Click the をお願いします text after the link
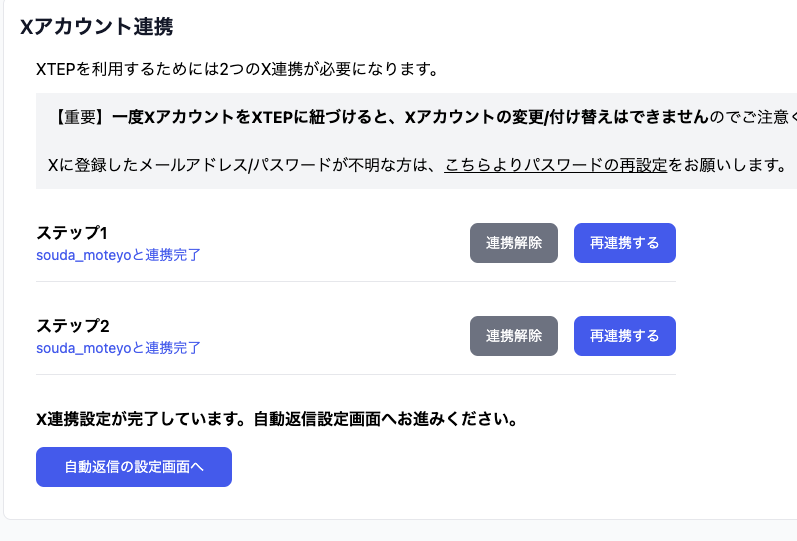 pyautogui.click(x=727, y=165)
